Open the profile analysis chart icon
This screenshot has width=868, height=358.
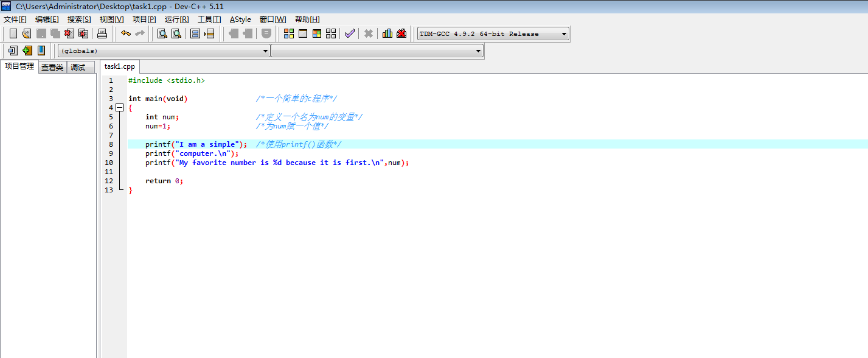pyautogui.click(x=387, y=33)
